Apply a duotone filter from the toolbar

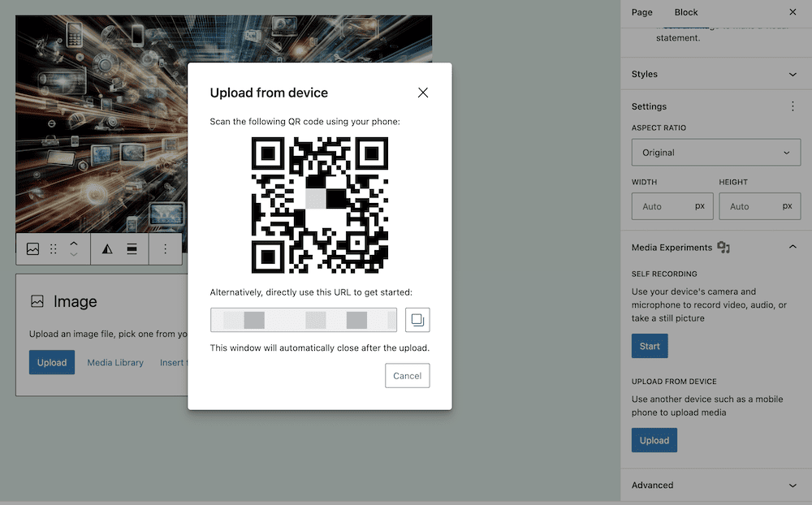pyautogui.click(x=106, y=248)
